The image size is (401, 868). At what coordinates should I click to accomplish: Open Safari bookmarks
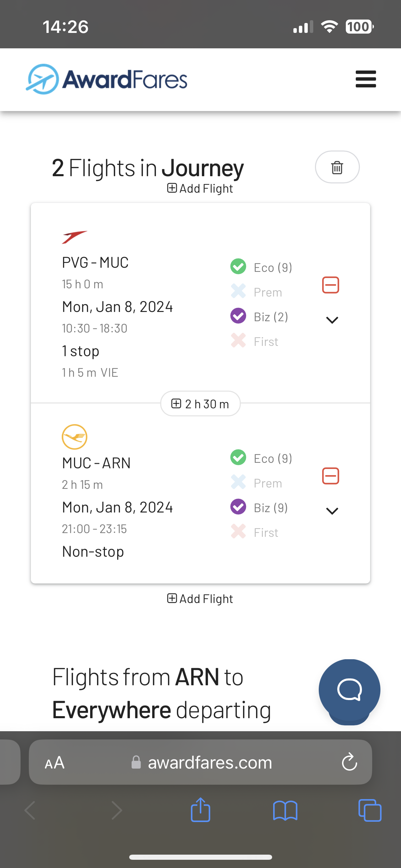click(x=285, y=810)
